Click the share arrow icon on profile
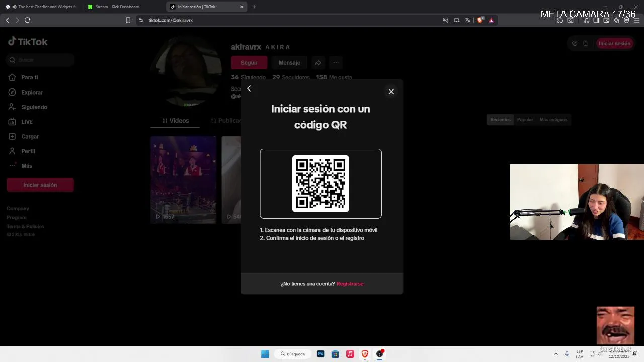Viewport: 644px width, 362px height. pyautogui.click(x=318, y=63)
